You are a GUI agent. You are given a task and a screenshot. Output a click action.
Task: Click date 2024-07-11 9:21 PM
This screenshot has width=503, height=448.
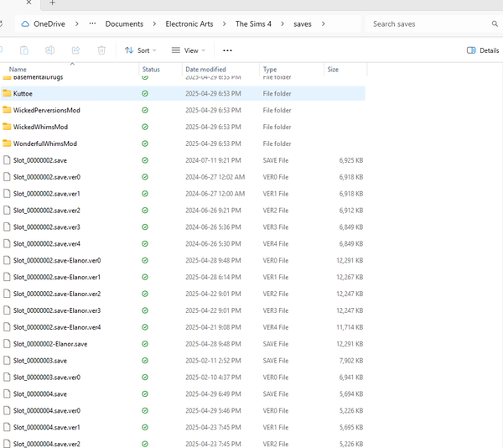[x=213, y=160]
